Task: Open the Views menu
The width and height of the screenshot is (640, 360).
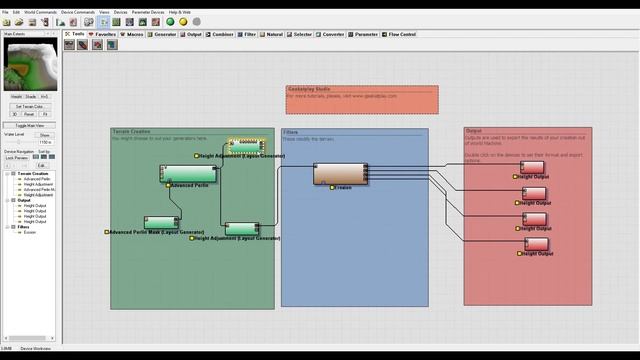Action: (104, 12)
